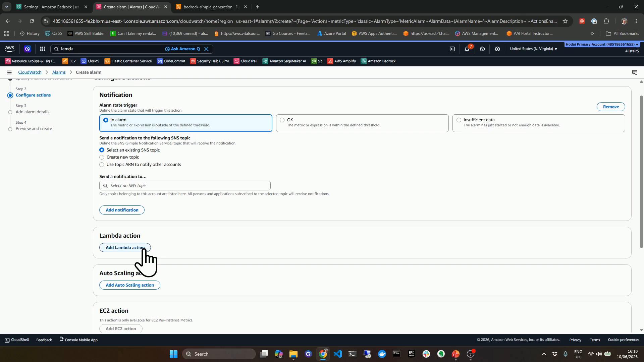Open the CodeCommit favorite shortcut

point(171,61)
